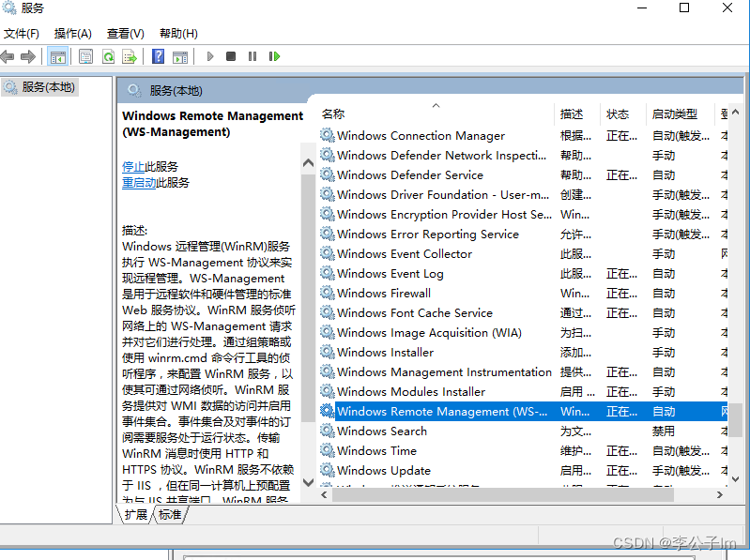Click horizontal scrollbar right arrow
This screenshot has height=560, width=750.
click(720, 495)
